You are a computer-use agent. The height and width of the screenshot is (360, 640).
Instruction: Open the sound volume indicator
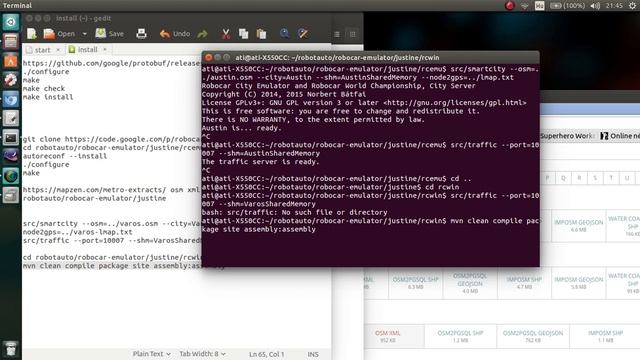(x=596, y=6)
